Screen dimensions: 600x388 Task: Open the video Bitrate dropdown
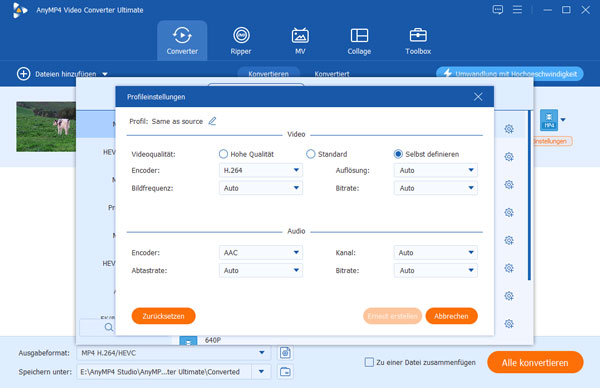(x=435, y=188)
